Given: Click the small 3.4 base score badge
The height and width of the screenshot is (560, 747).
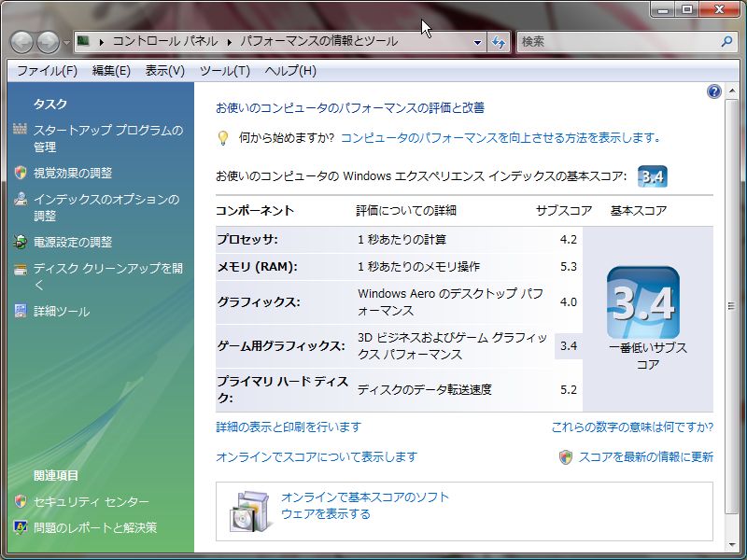Looking at the screenshot, I should (x=652, y=176).
